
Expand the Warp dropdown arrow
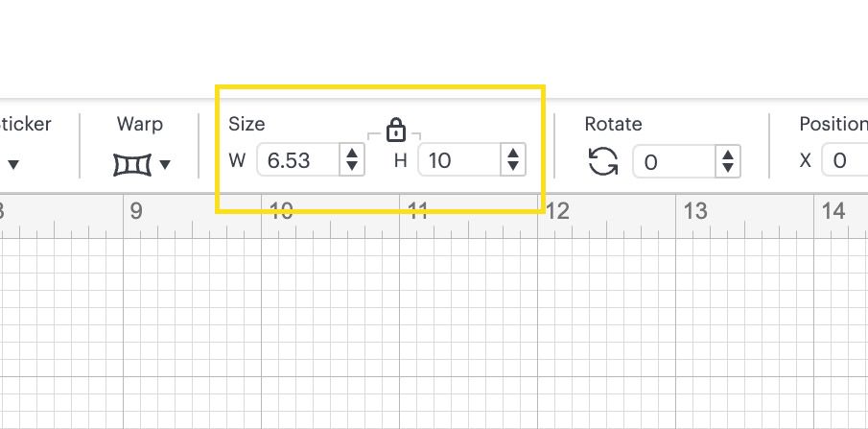pos(164,165)
